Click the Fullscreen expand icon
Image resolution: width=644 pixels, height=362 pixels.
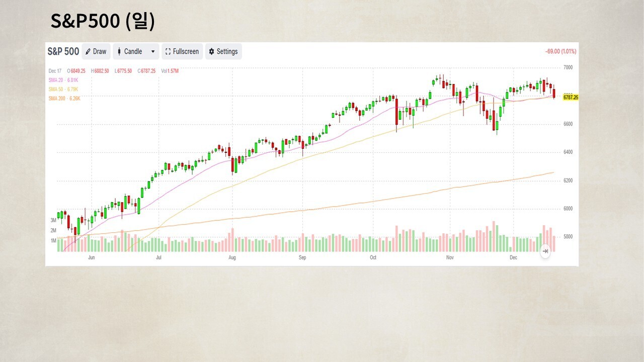(168, 52)
